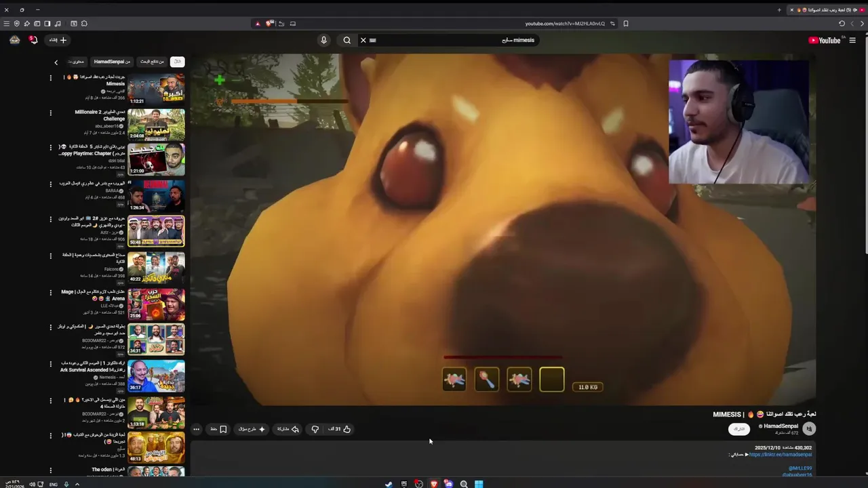Open Millionaire 2 Challenge thumbnail
This screenshot has height=488, width=868.
(x=156, y=125)
